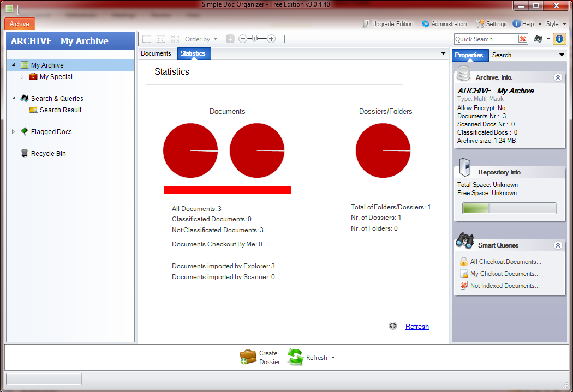573x392 pixels.
Task: Click the Search Result folder icon
Action: click(33, 110)
